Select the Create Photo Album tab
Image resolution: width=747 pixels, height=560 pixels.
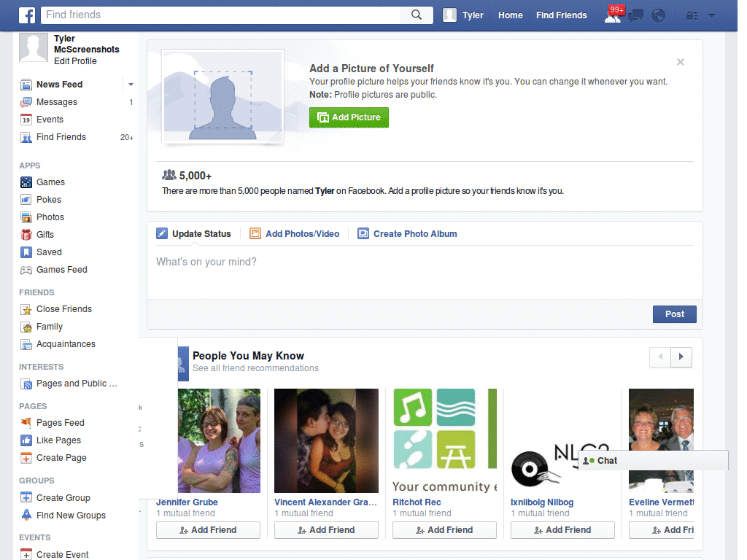tap(407, 234)
